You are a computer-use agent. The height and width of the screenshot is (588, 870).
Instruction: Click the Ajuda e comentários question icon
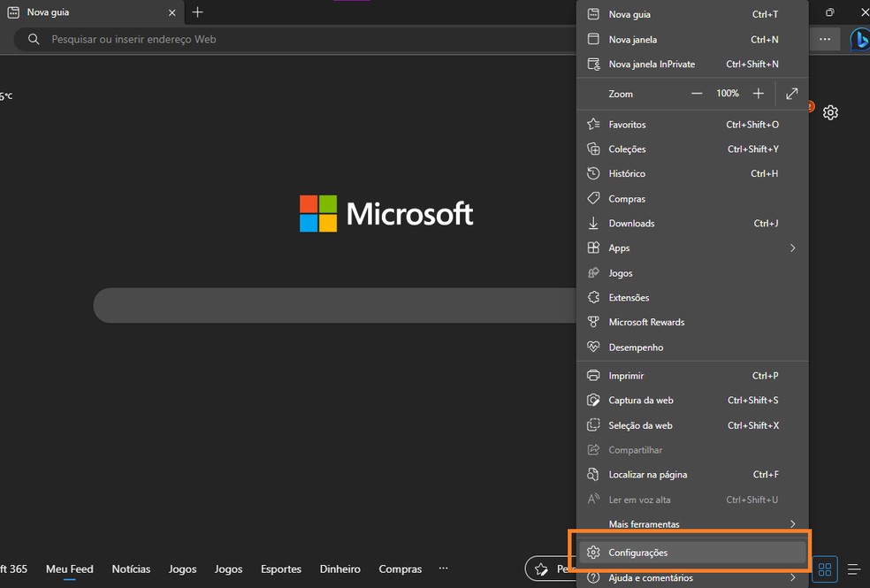593,578
